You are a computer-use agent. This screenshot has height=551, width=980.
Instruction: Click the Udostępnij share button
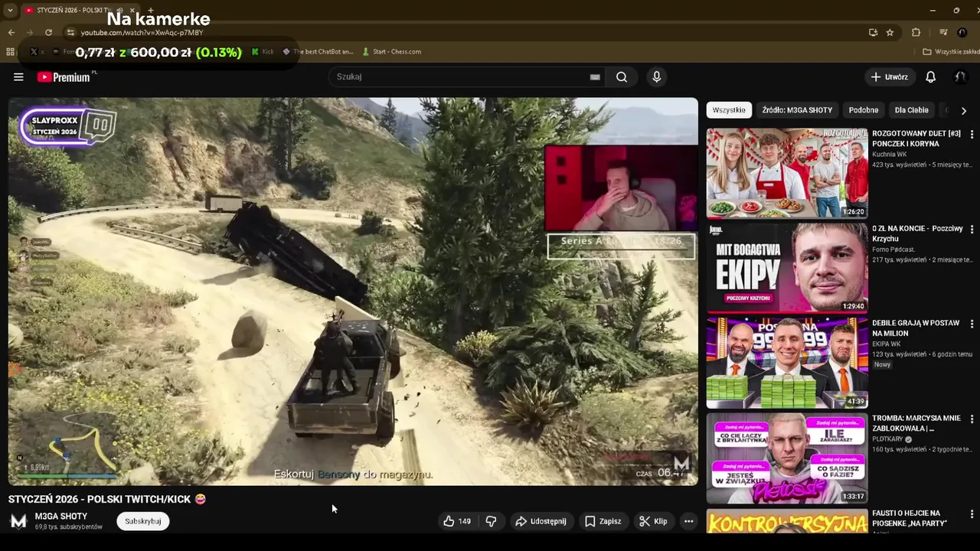[x=541, y=521]
